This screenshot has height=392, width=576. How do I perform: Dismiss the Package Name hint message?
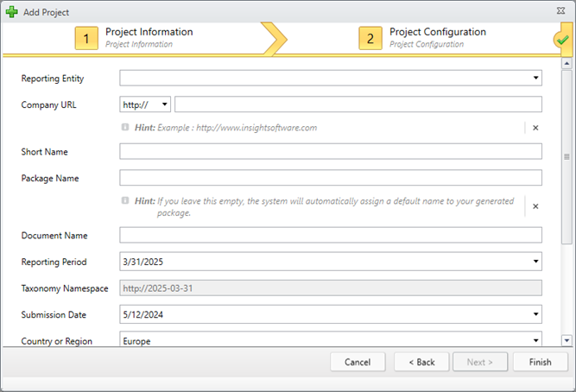[x=535, y=206]
